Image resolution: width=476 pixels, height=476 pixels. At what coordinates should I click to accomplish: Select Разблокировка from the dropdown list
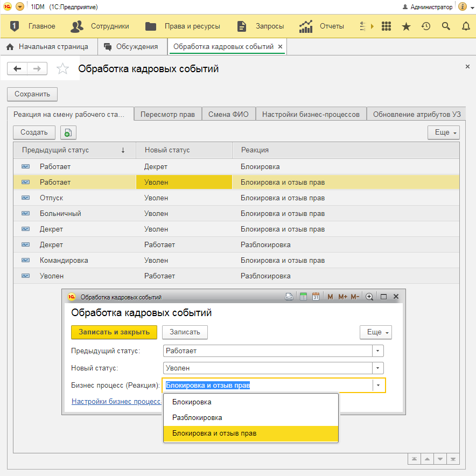(197, 417)
